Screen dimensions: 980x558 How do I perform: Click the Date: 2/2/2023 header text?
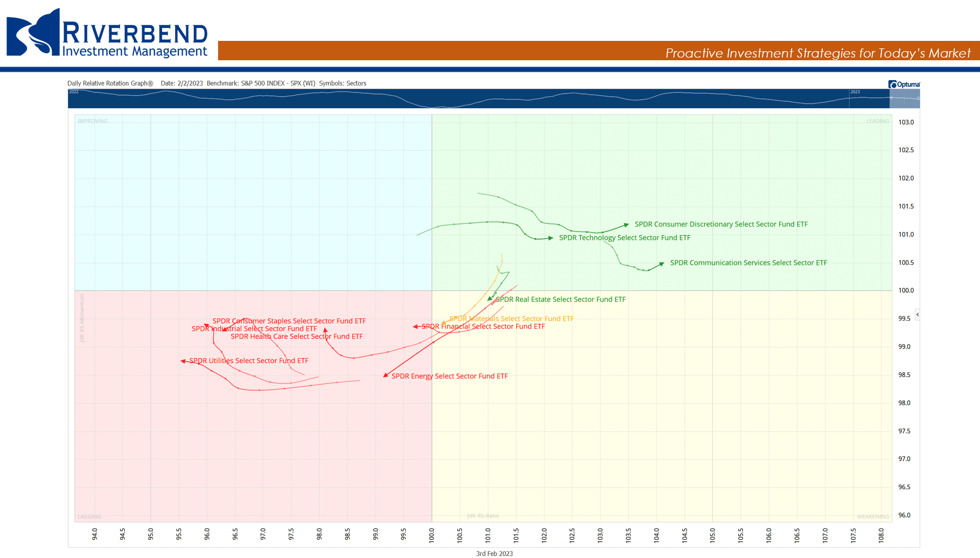tap(182, 83)
